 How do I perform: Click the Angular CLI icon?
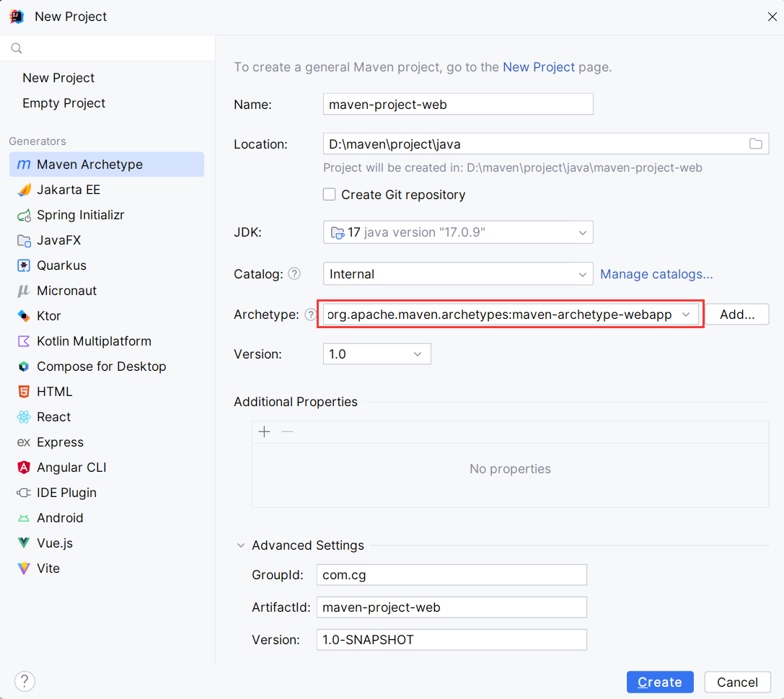click(x=24, y=467)
